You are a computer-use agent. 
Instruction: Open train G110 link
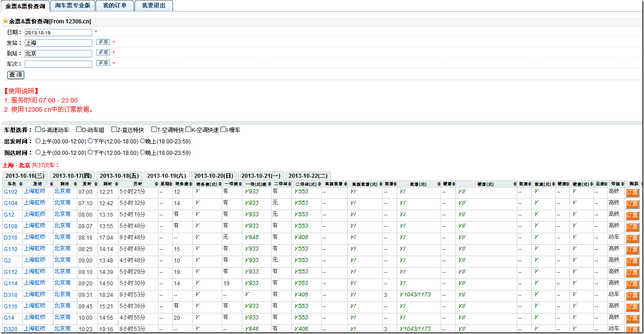(11, 249)
